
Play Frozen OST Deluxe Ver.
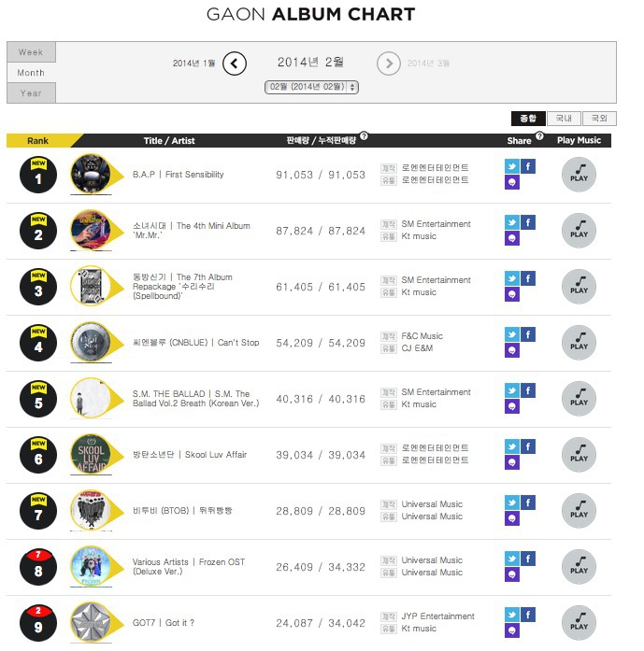click(x=579, y=567)
